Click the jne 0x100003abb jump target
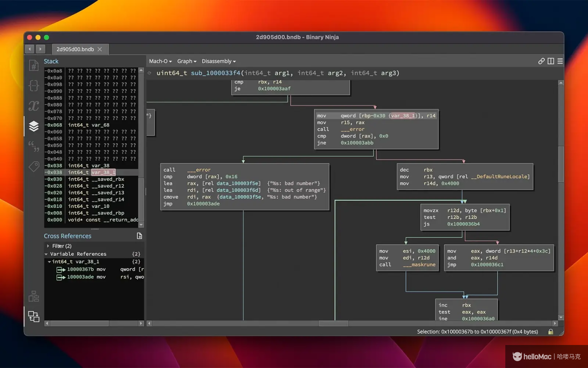 (x=357, y=143)
